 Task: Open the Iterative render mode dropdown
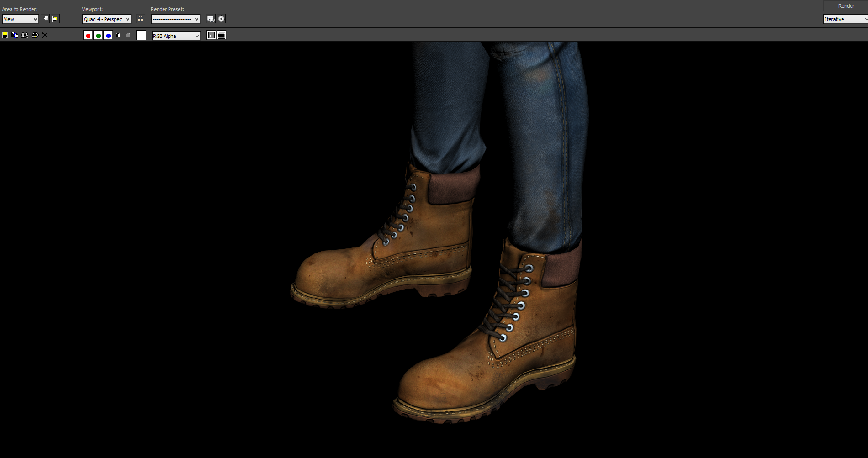tap(845, 19)
